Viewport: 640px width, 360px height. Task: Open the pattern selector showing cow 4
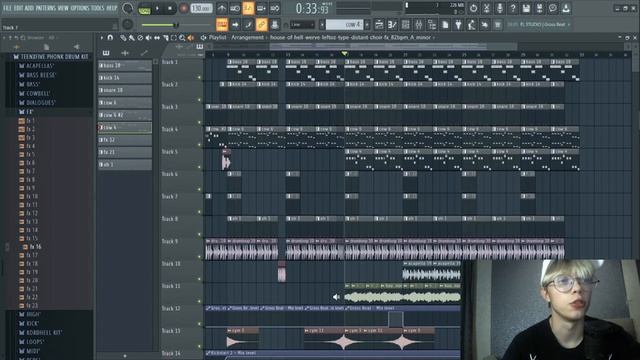click(344, 24)
